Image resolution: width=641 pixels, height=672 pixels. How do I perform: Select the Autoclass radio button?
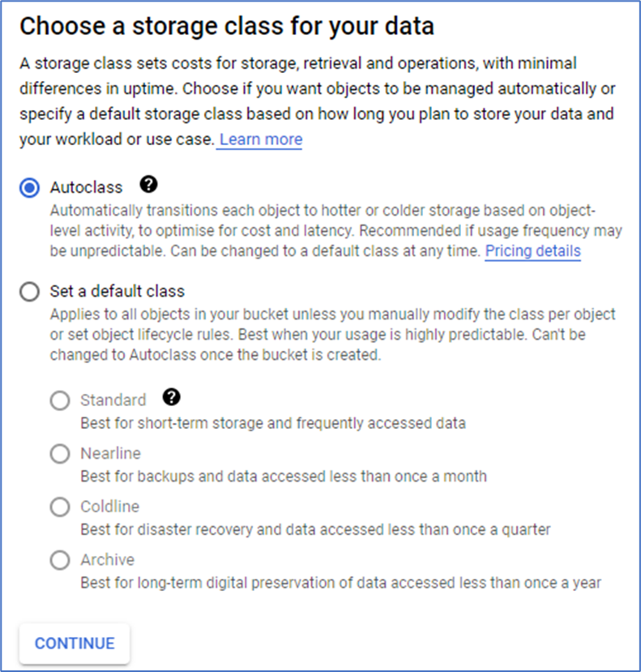click(29, 187)
